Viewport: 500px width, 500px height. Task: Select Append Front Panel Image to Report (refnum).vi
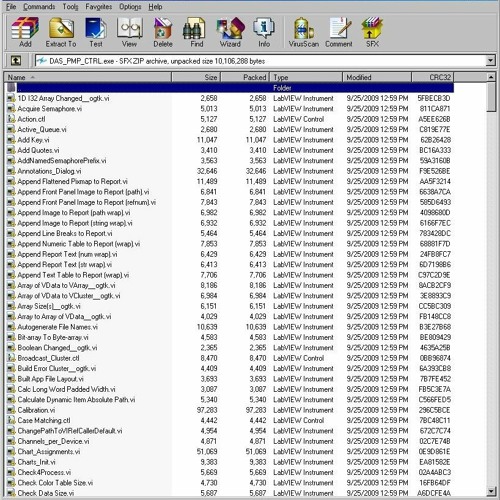pyautogui.click(x=87, y=202)
